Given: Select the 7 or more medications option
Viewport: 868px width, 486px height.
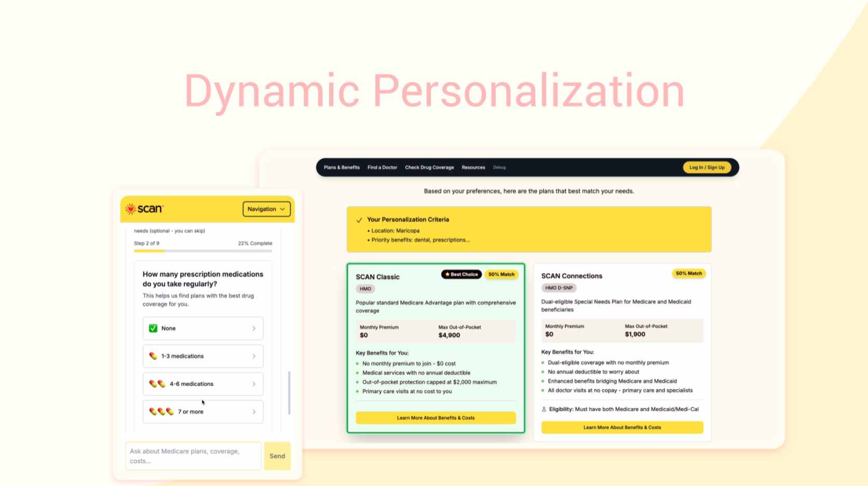Looking at the screenshot, I should (203, 411).
